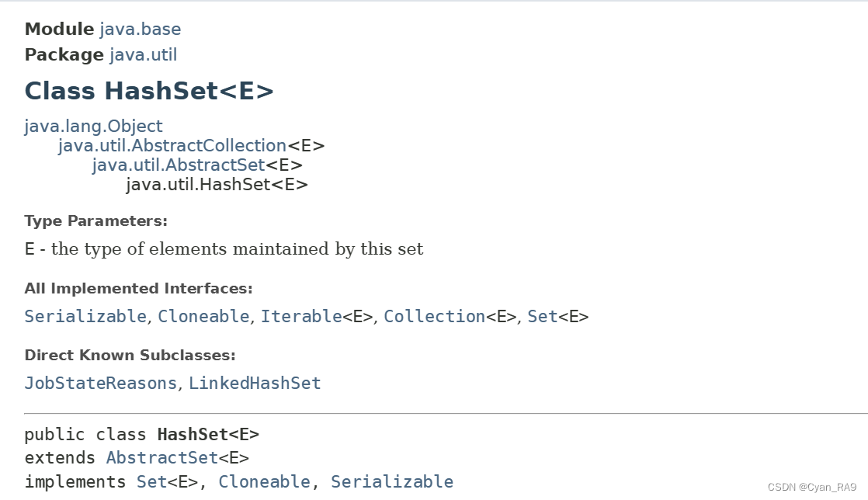Open the Collection interface link
Viewport: 868px width, 500px height.
(x=435, y=316)
